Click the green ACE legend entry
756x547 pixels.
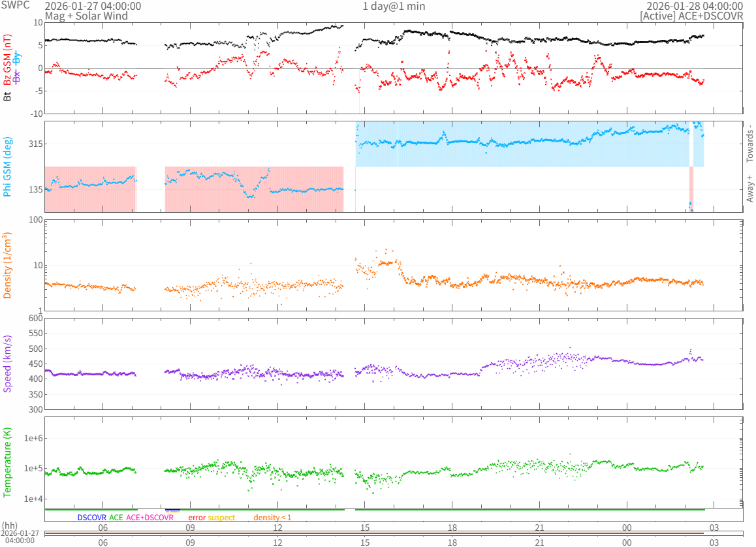116,518
